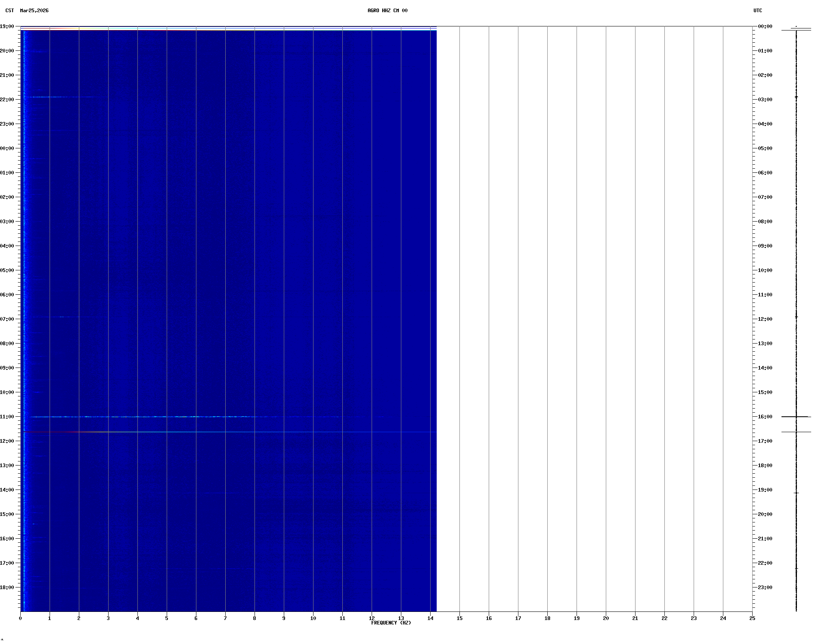Click the 14 Hz frequency axis label
The image size is (814, 644).
430,618
